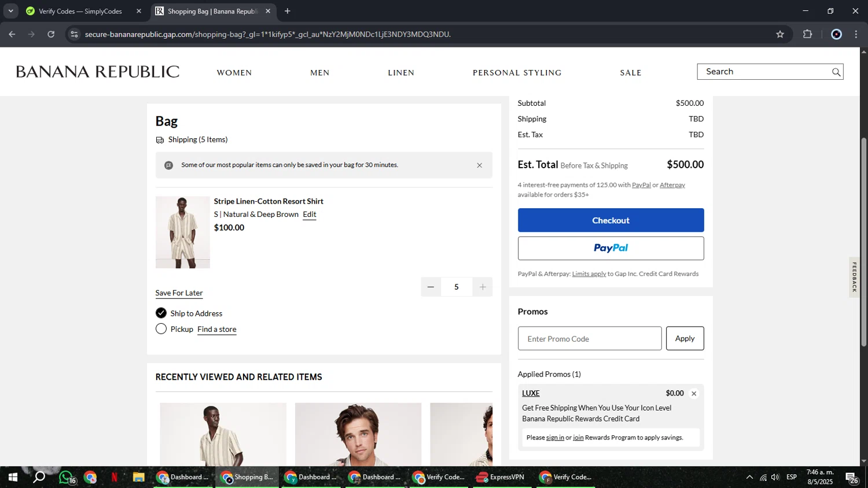The image size is (868, 488).
Task: Click the Banana Republic logo
Action: pyautogui.click(x=98, y=72)
